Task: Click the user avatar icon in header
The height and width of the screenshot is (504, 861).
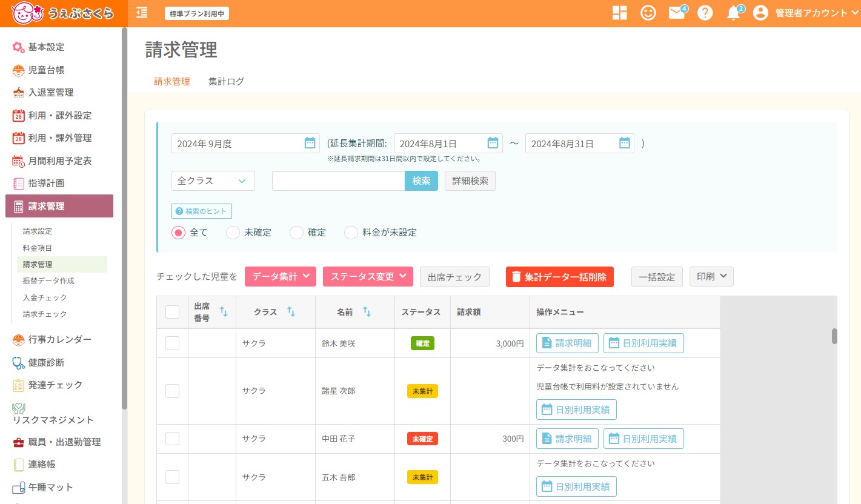Action: coord(760,13)
